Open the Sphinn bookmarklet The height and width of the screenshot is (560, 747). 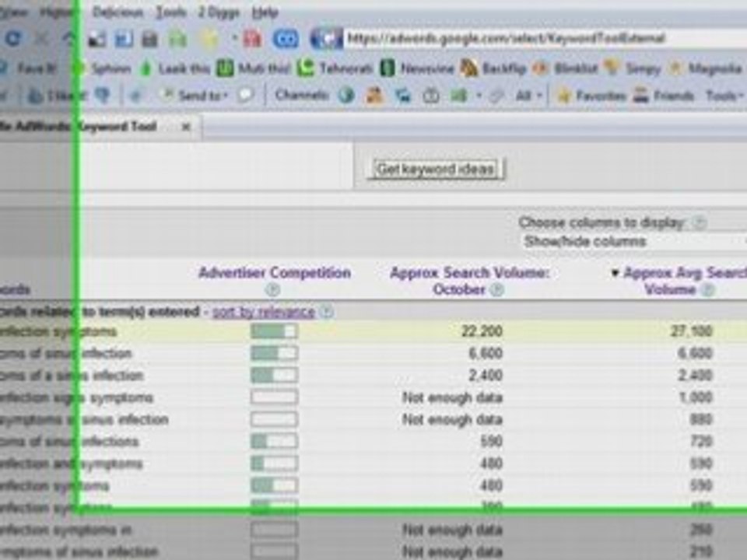[x=101, y=68]
